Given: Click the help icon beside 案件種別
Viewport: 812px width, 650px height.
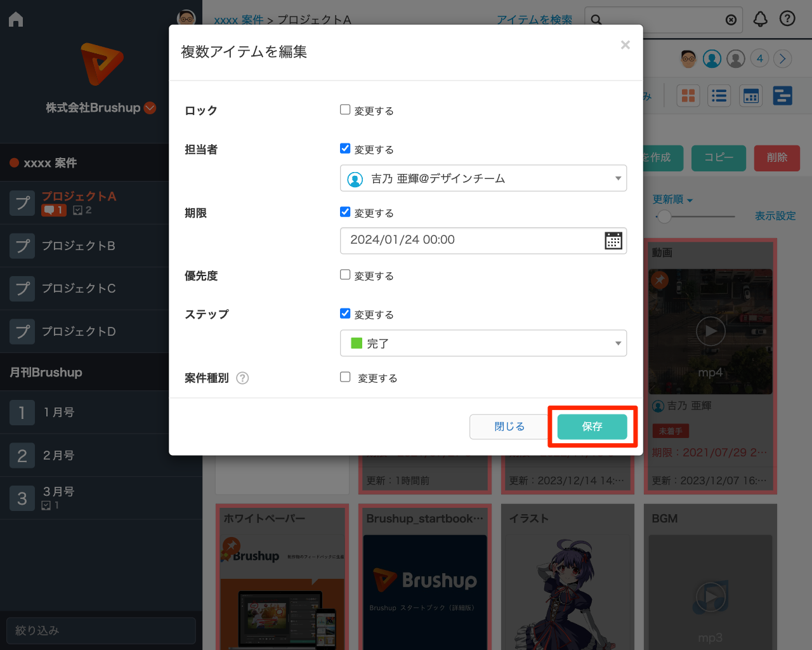Looking at the screenshot, I should [x=242, y=378].
